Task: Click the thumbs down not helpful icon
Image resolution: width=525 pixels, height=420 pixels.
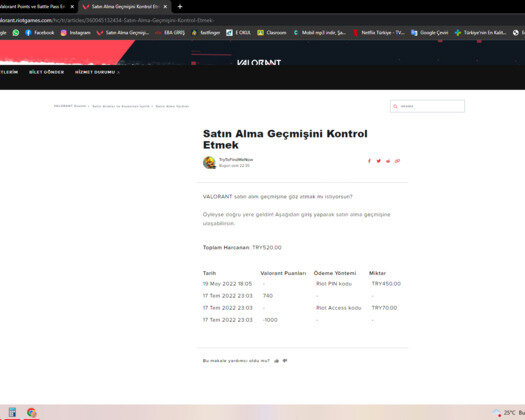Action: tap(285, 361)
